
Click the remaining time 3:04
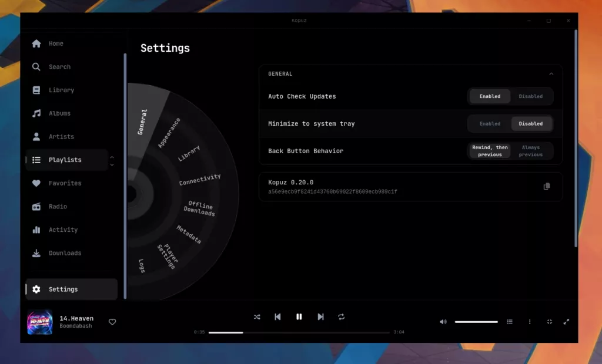pyautogui.click(x=399, y=332)
